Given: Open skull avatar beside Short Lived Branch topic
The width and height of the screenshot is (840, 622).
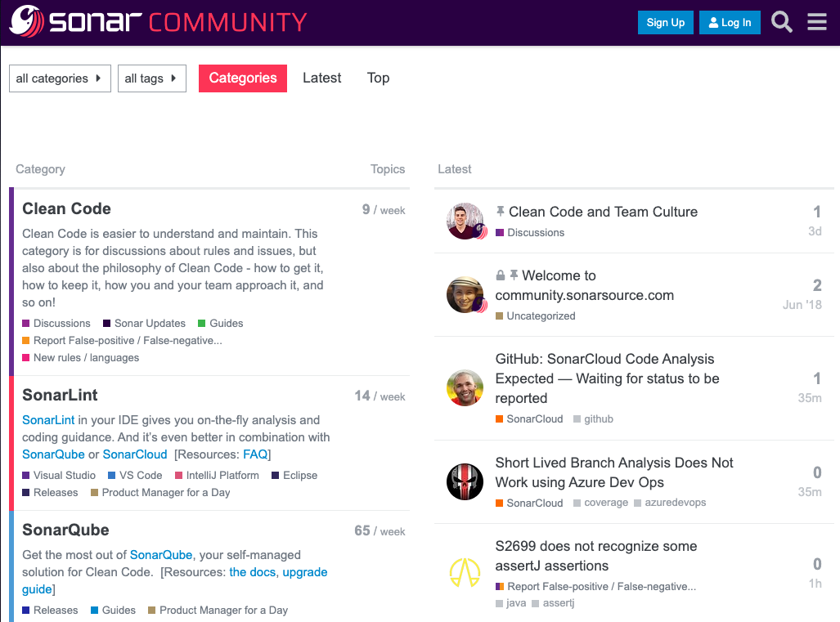Looking at the screenshot, I should [465, 481].
